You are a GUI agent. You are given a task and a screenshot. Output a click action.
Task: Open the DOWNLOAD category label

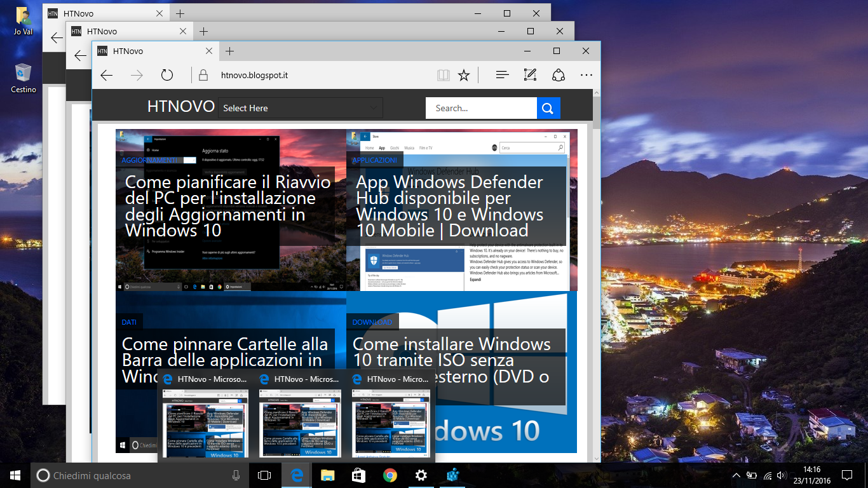tap(372, 322)
